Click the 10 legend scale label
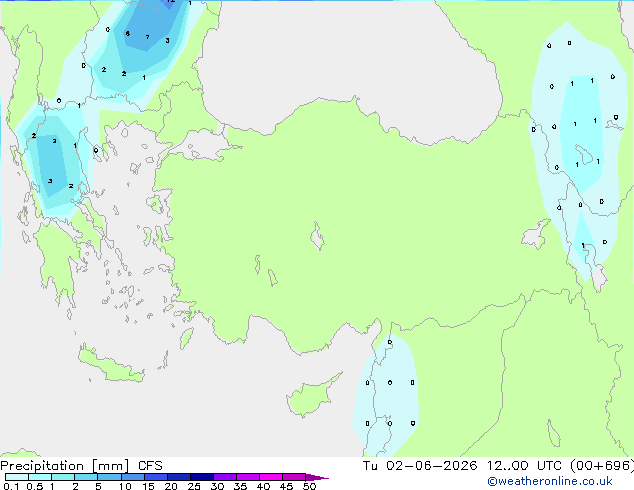This screenshot has height=490, width=634. coord(125,486)
